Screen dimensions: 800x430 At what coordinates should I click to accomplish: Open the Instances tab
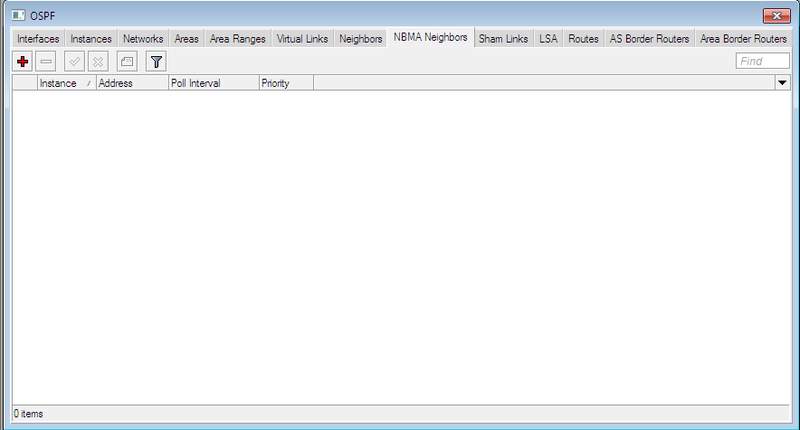tap(91, 39)
